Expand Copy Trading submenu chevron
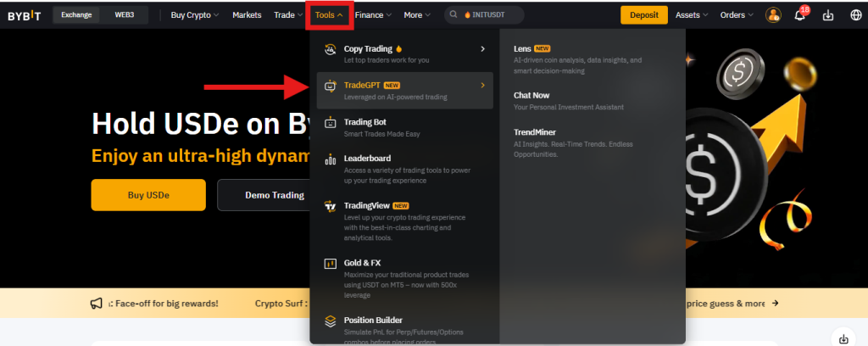The width and height of the screenshot is (868, 346). [482, 49]
